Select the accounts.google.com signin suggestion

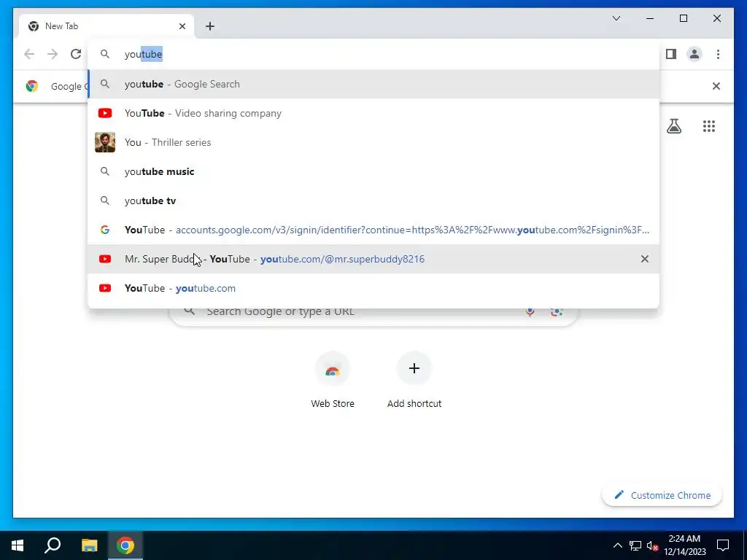click(374, 230)
